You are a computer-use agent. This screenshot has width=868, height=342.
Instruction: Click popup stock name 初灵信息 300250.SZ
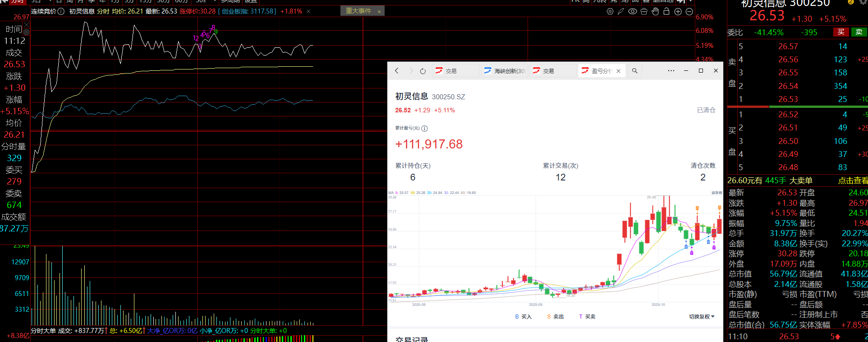(430, 97)
